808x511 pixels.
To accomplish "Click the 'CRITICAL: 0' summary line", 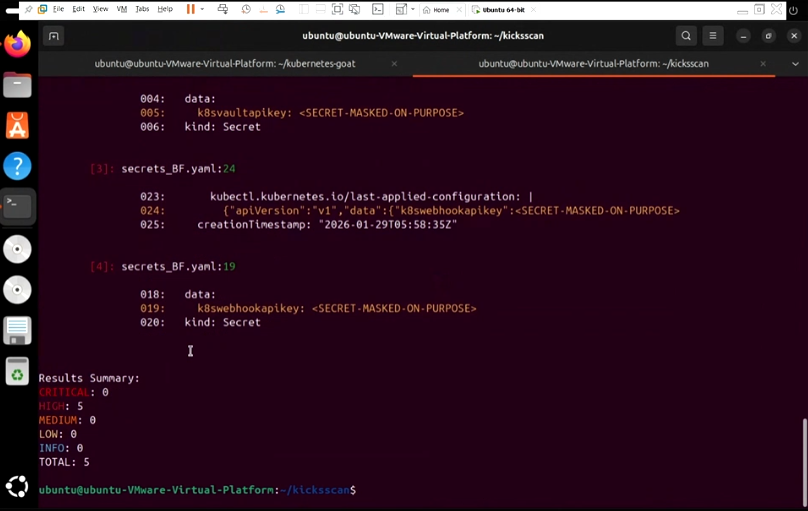I will (74, 393).
